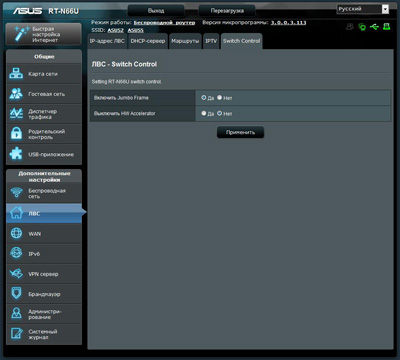400x360 pixels.
Task: Click the WAN globe icon
Action: [x=16, y=234]
